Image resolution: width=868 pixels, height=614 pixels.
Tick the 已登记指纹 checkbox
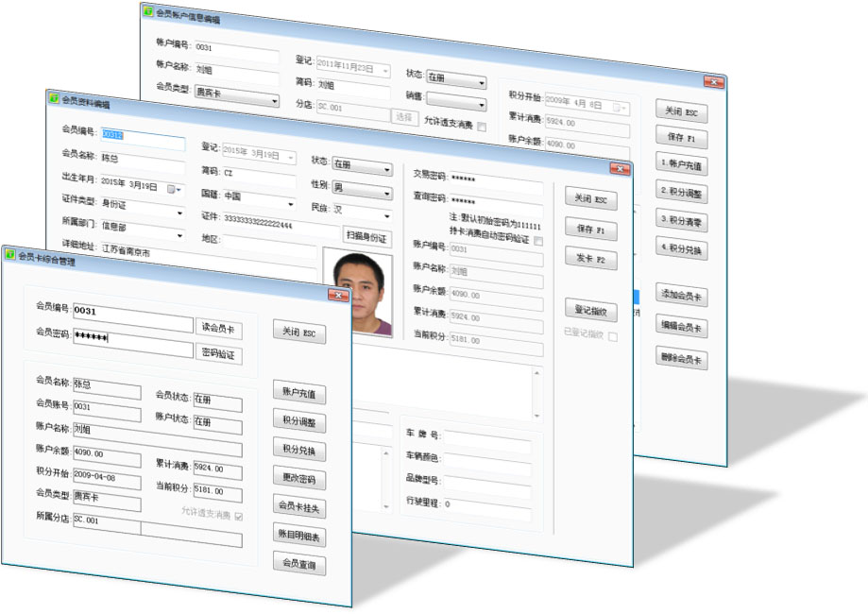[613, 336]
